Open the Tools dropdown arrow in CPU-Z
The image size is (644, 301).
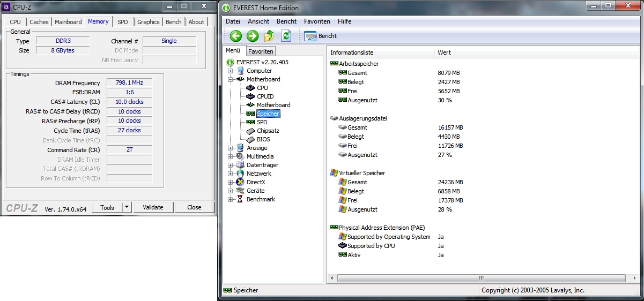coord(127,207)
